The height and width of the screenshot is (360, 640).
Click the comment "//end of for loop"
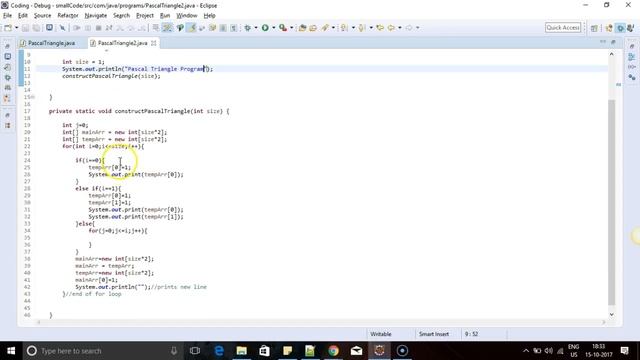point(93,294)
